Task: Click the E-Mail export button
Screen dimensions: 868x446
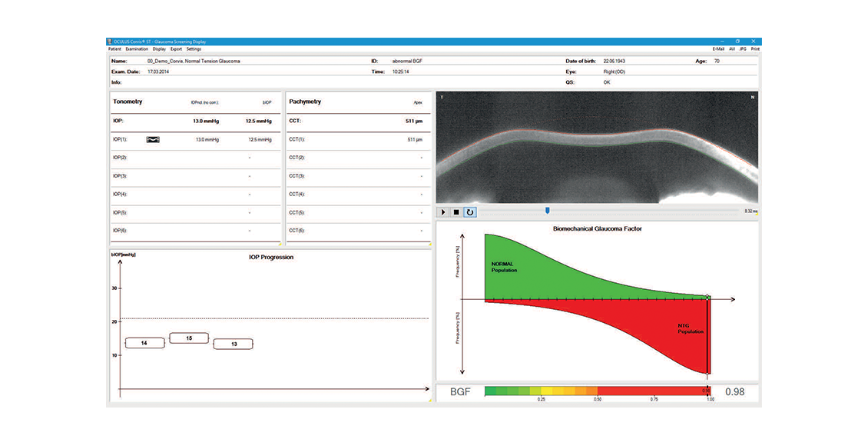Action: coord(718,49)
